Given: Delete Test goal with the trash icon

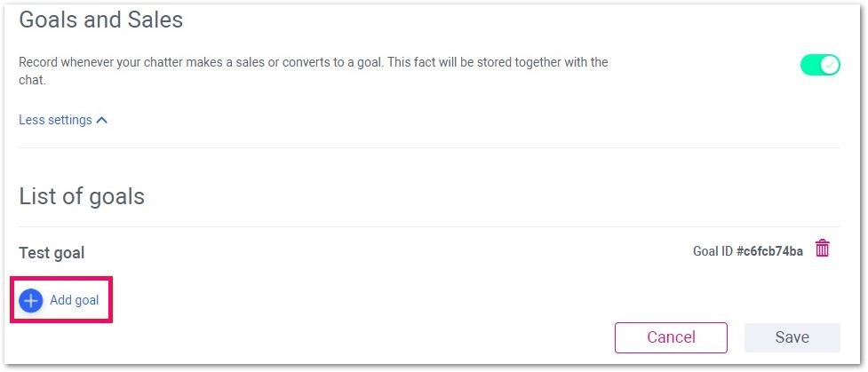Looking at the screenshot, I should 823,248.
